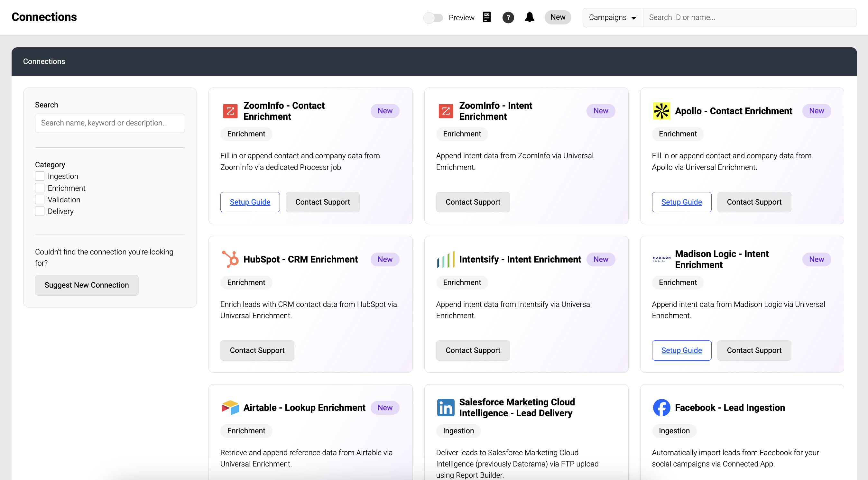Click title 'HubSpot - CRM Enrichment'
Image resolution: width=868 pixels, height=480 pixels.
[300, 259]
